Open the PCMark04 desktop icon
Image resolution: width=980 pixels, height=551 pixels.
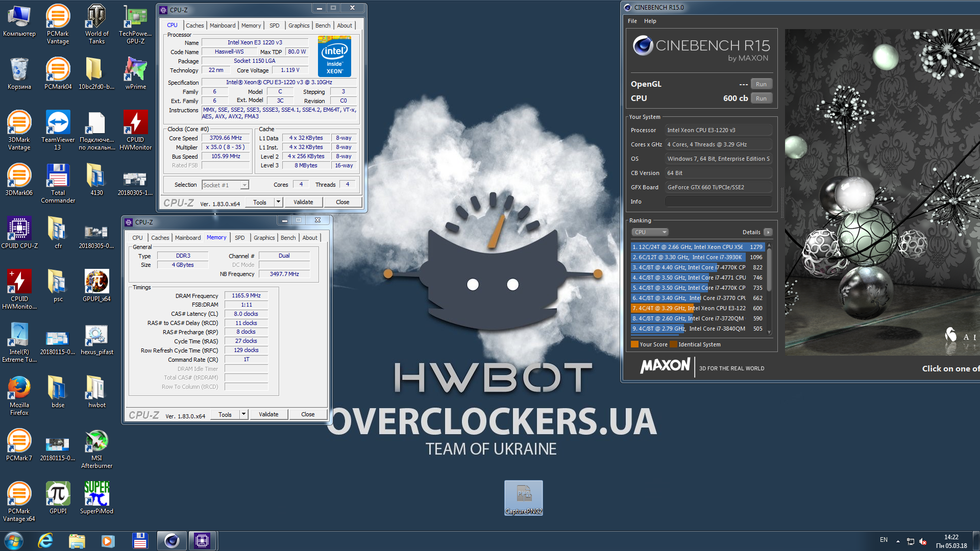(58, 73)
